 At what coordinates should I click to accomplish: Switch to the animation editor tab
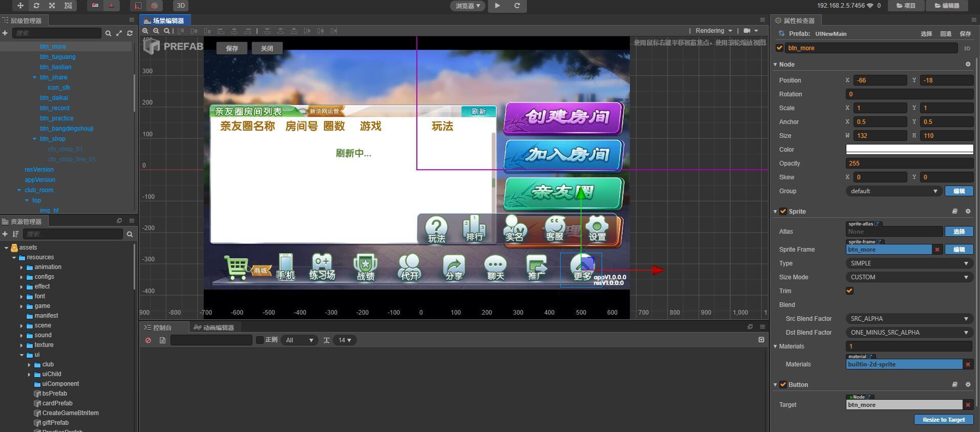pyautogui.click(x=214, y=327)
